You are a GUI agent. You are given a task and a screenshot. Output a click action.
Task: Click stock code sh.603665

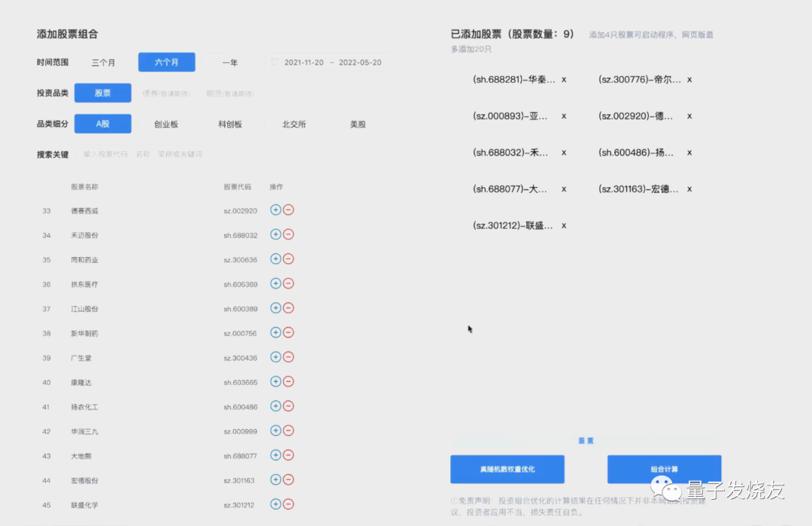pos(241,382)
